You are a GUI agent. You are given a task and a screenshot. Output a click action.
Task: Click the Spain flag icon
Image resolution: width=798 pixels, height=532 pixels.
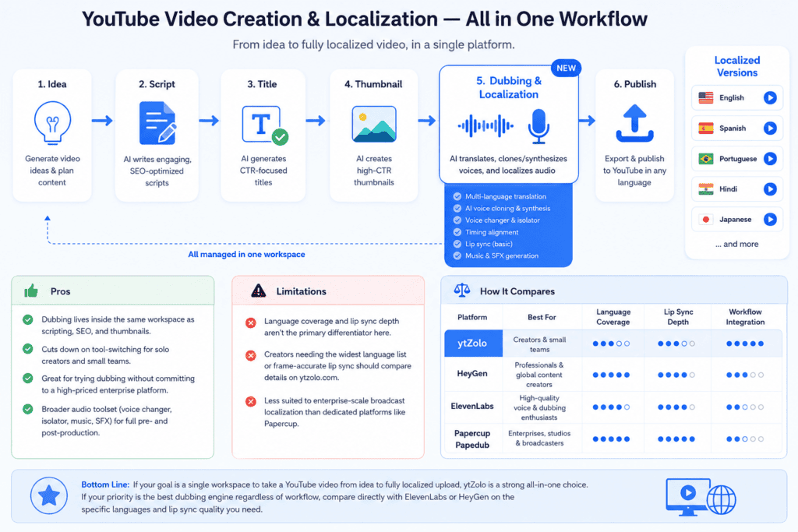pos(706,129)
